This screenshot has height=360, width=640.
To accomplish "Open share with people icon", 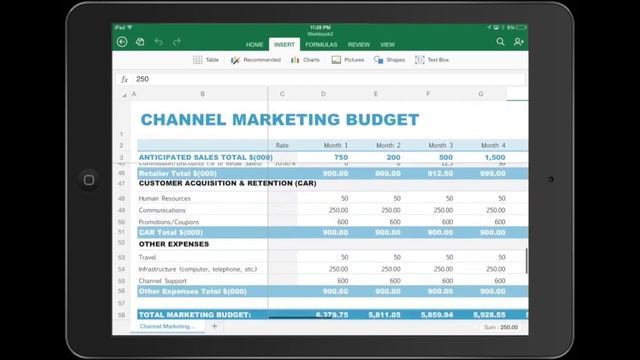I will [x=519, y=42].
